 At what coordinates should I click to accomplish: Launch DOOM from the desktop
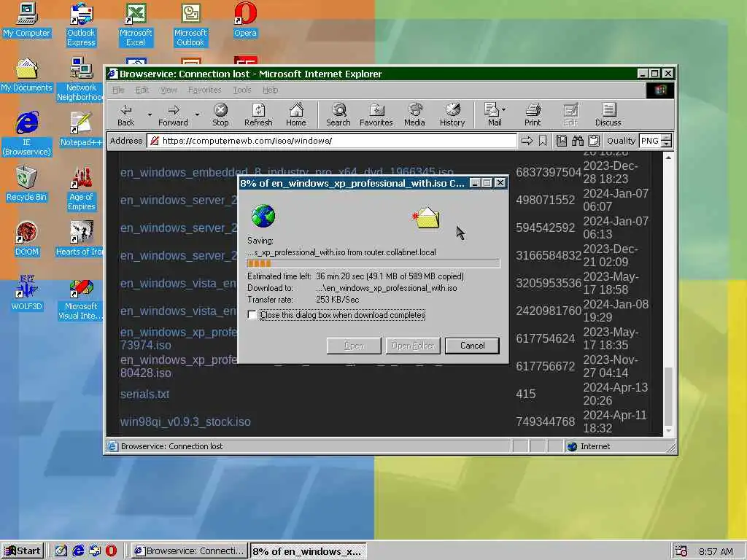pyautogui.click(x=26, y=239)
